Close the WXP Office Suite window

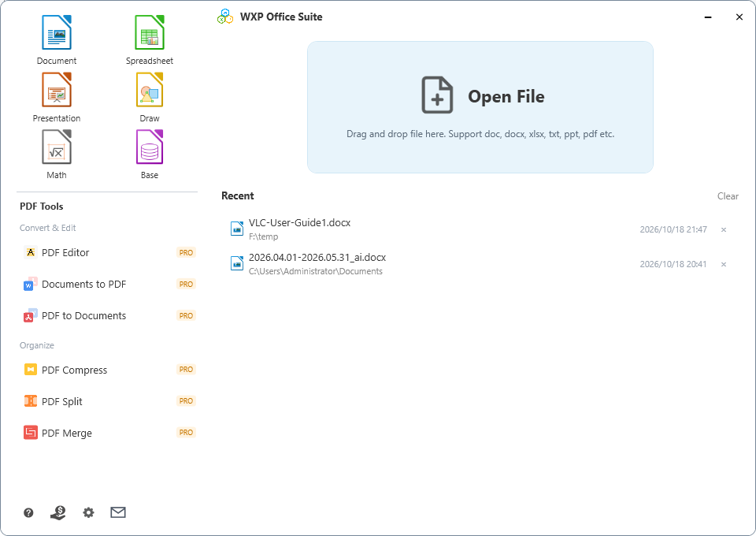(x=739, y=17)
